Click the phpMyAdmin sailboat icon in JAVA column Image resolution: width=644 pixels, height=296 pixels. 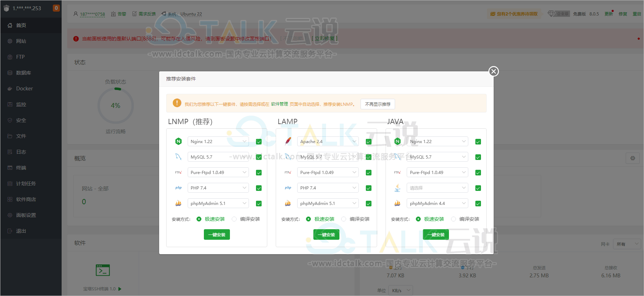[398, 203]
